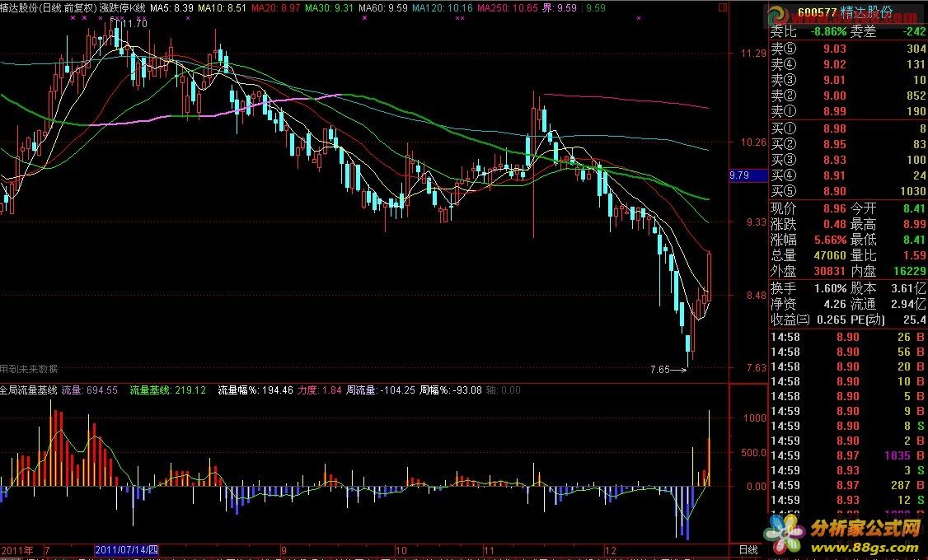This screenshot has height=560, width=928.
Task: Click the 14:58 trade row with volume 56
Action: coord(848,352)
